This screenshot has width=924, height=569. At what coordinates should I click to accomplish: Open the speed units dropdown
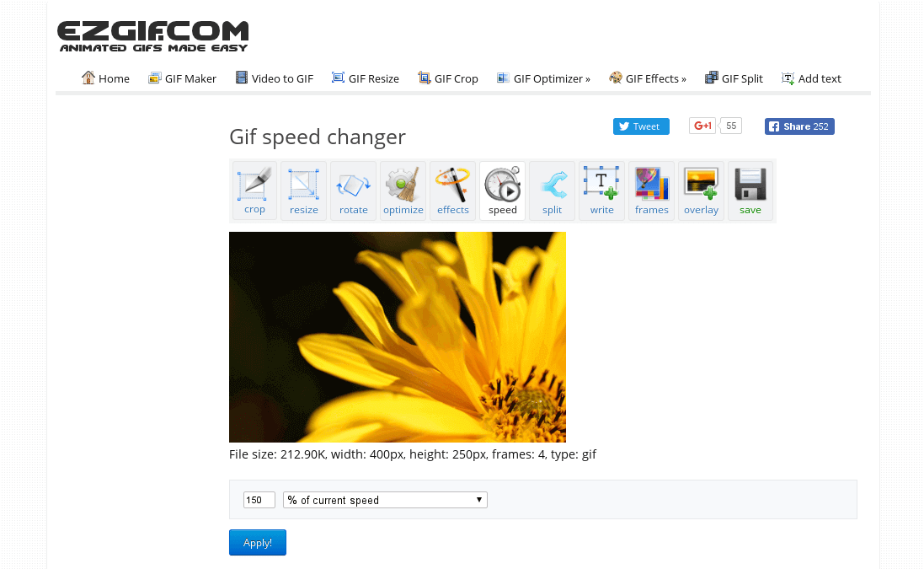click(x=385, y=499)
